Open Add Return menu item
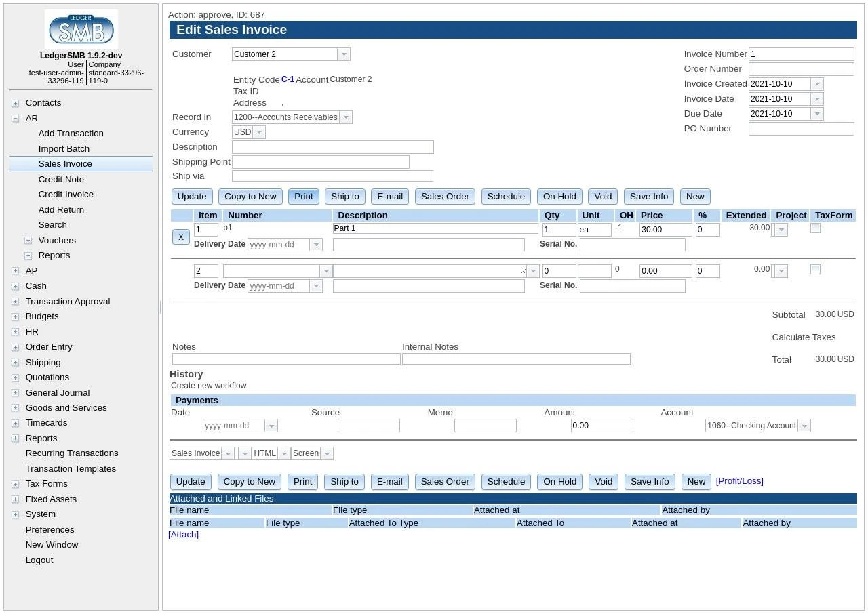Viewport: 868px width, 614px height. (61, 209)
